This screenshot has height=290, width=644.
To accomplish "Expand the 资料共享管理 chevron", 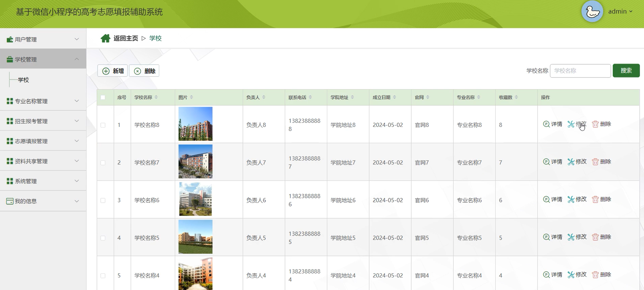I will (77, 161).
